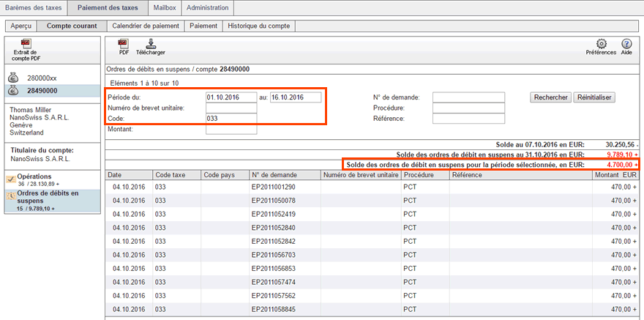Focus the period end date field

(296, 97)
